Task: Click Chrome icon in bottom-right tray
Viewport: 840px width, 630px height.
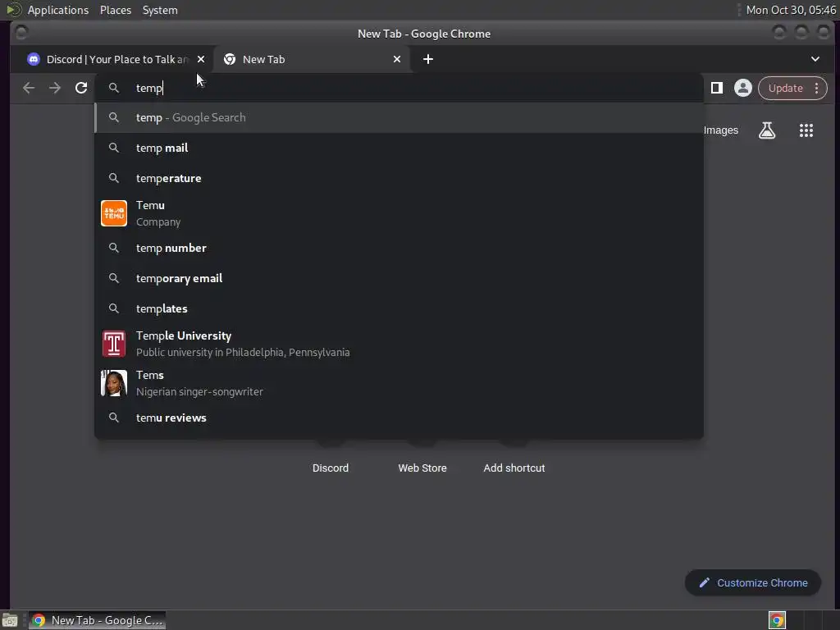Action: click(777, 620)
